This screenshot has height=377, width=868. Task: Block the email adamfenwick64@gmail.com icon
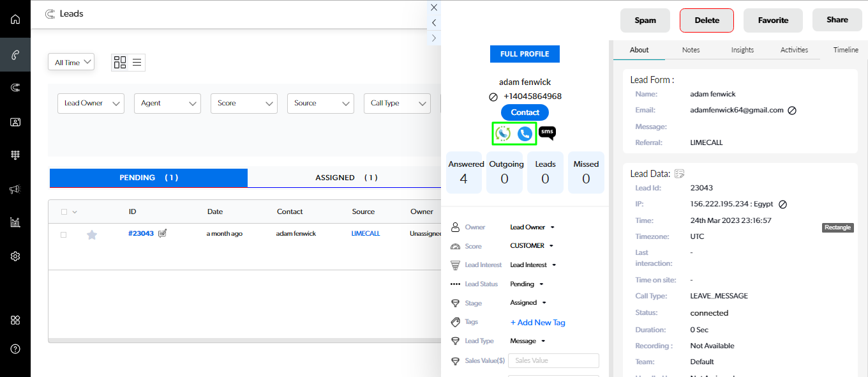(x=792, y=111)
